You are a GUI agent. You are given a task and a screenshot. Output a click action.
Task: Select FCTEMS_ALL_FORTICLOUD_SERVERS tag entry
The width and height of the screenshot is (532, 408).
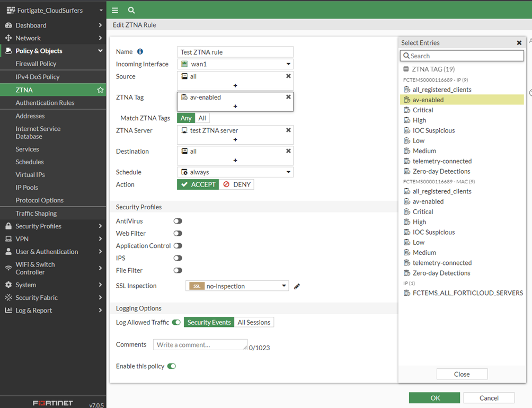pyautogui.click(x=463, y=293)
